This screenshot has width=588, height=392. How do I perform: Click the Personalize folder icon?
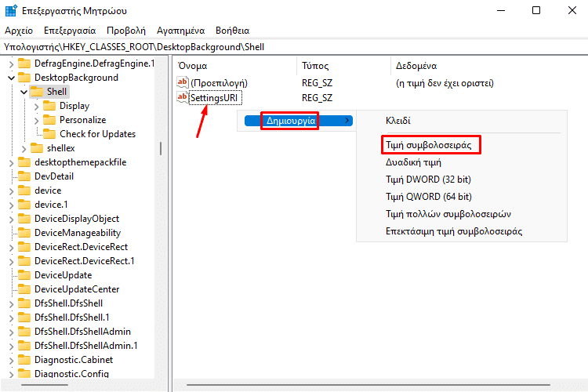(49, 120)
